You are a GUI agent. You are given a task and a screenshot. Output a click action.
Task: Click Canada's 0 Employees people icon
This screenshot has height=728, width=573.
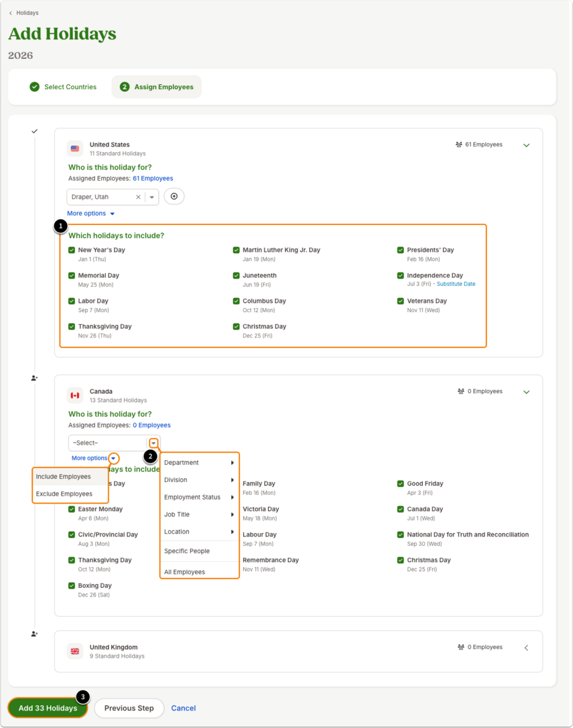point(461,391)
